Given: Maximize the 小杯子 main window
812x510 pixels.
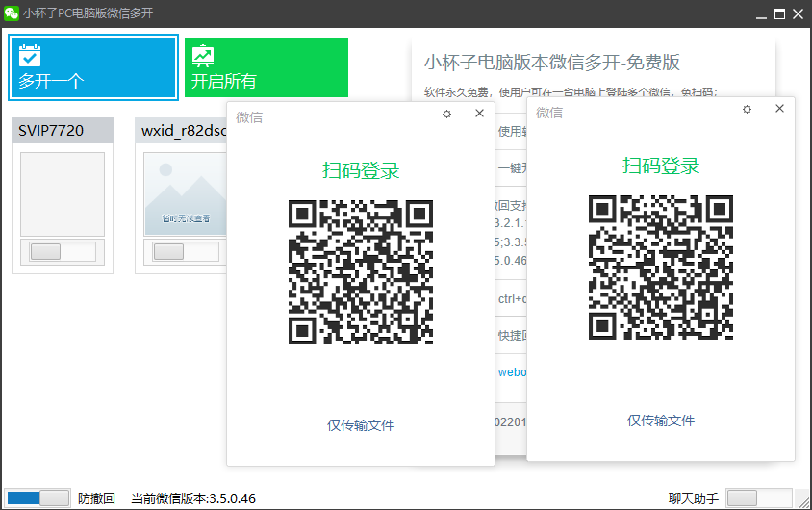Looking at the screenshot, I should (779, 14).
